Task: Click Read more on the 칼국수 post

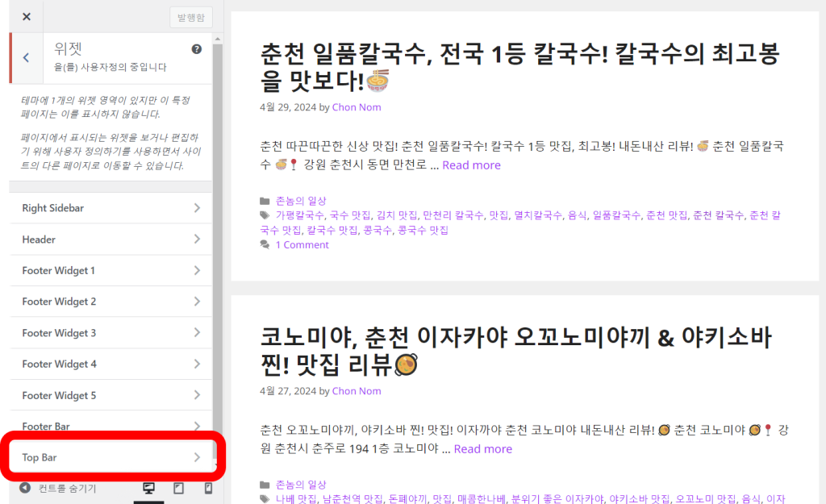Action: [471, 165]
